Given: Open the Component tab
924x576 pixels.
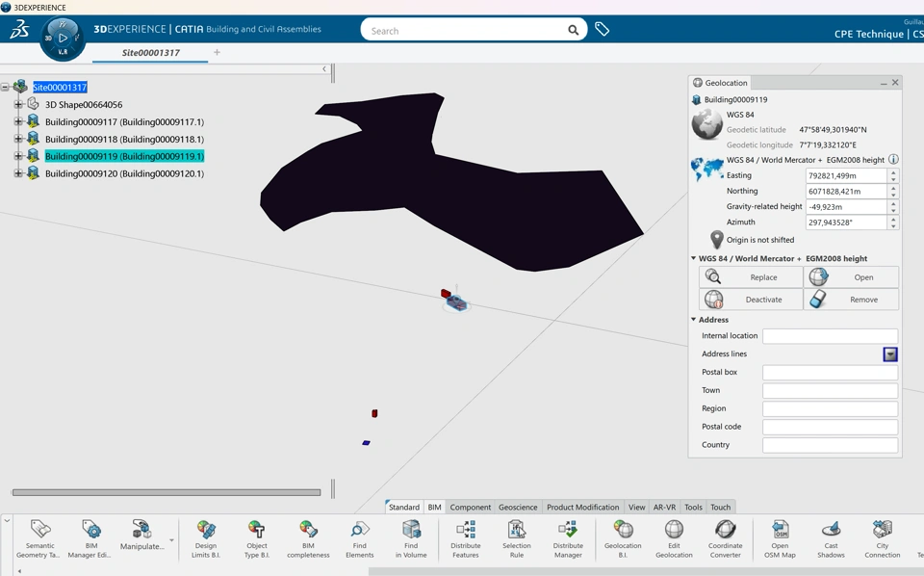Looking at the screenshot, I should coord(471,507).
